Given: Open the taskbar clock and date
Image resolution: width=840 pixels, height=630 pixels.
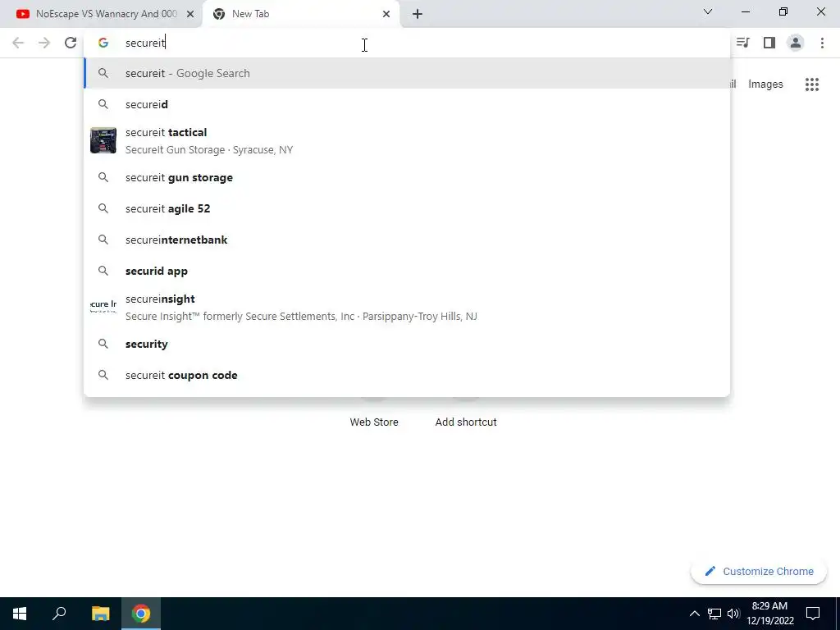Looking at the screenshot, I should coord(769,614).
